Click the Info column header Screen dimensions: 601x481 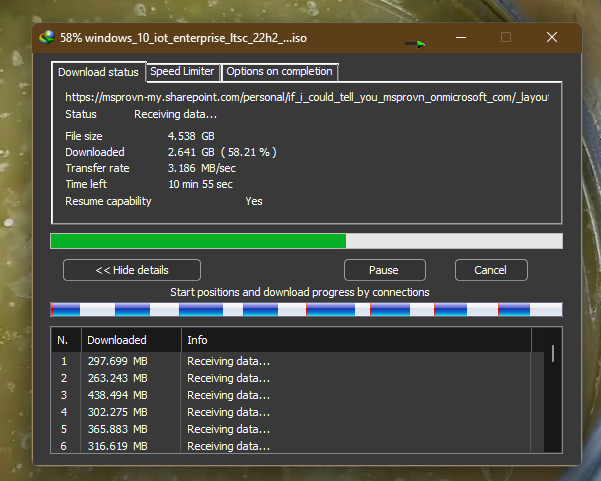pyautogui.click(x=356, y=340)
